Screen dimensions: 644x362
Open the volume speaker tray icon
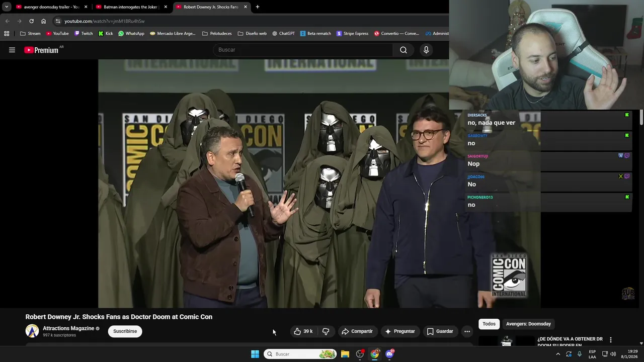[613, 354]
